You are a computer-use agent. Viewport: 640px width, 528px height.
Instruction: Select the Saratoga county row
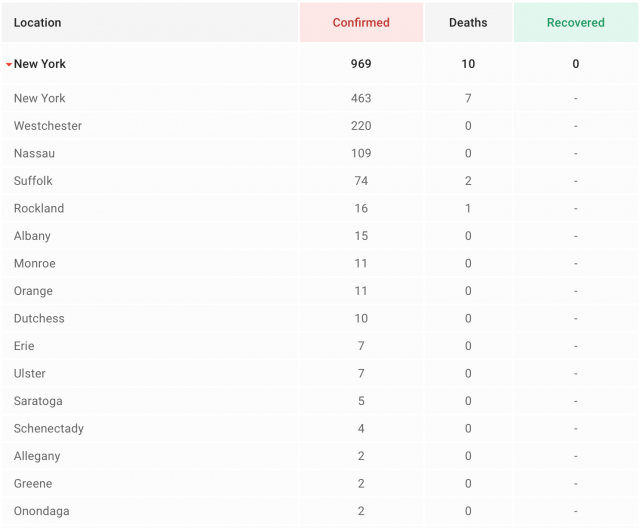pyautogui.click(x=38, y=401)
